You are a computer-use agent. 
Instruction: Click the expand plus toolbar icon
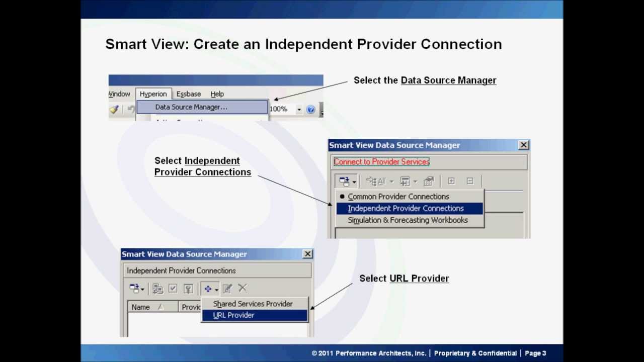click(x=451, y=181)
